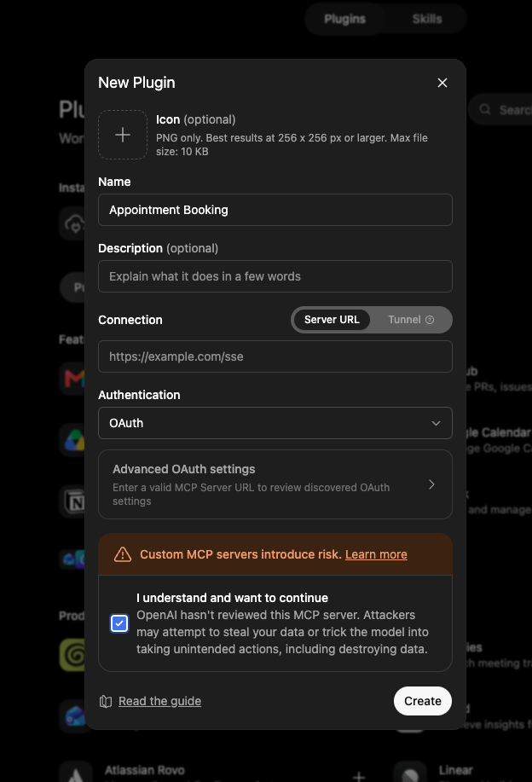Upload a plugin icon via plus box
The width and height of the screenshot is (532, 782).
123,135
